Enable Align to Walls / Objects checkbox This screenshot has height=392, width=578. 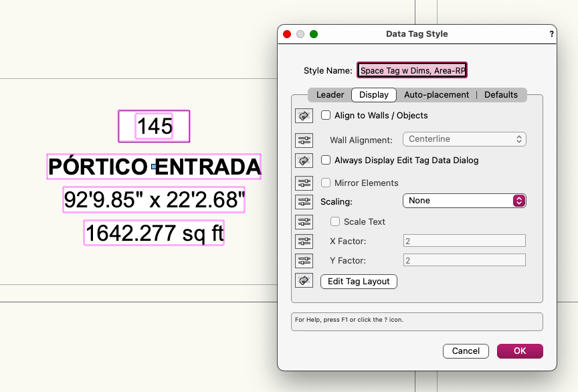[326, 115]
